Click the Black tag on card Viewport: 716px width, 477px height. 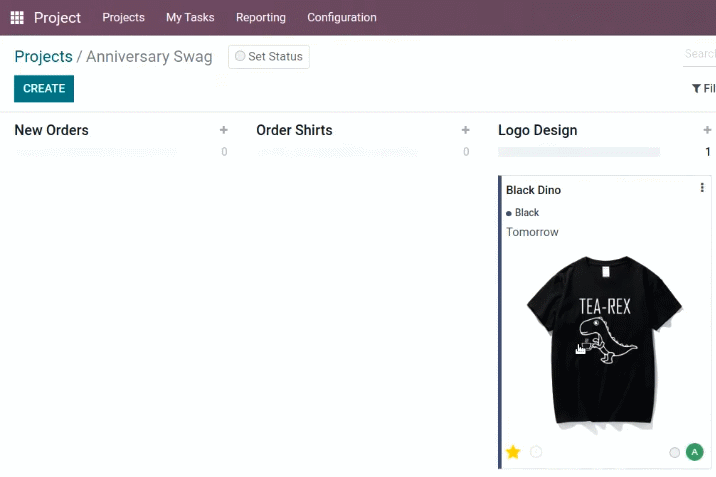coord(523,213)
